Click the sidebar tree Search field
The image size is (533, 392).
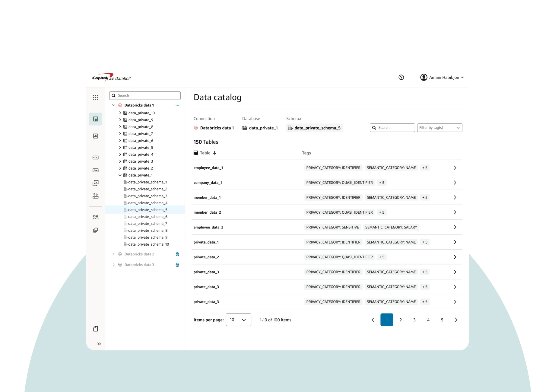145,96
